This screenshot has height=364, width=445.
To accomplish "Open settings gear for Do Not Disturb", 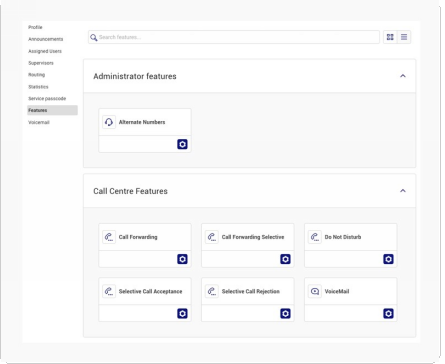I will 388,259.
